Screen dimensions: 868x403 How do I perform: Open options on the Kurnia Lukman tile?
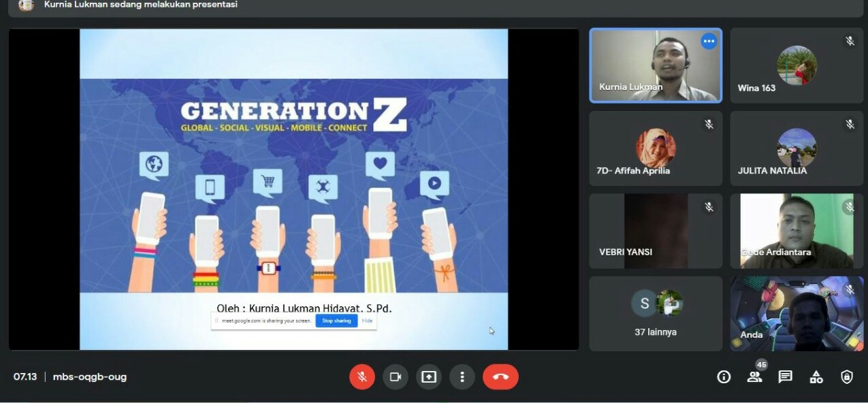709,42
